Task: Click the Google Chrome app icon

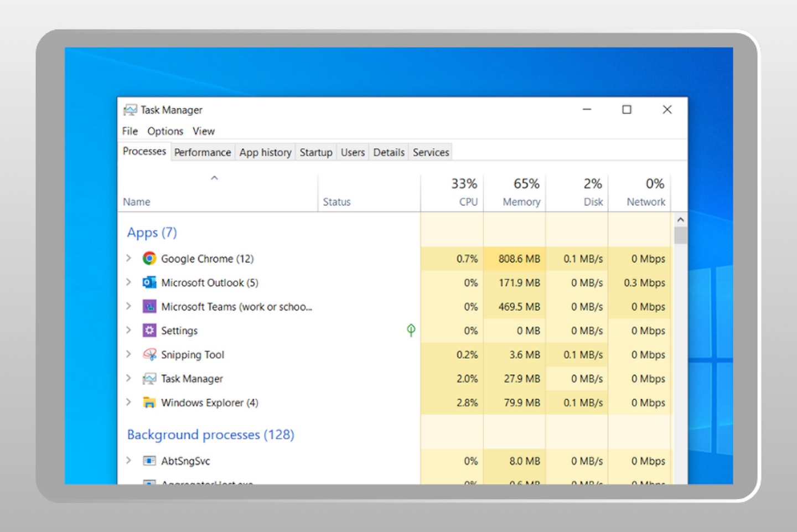Action: (x=149, y=259)
